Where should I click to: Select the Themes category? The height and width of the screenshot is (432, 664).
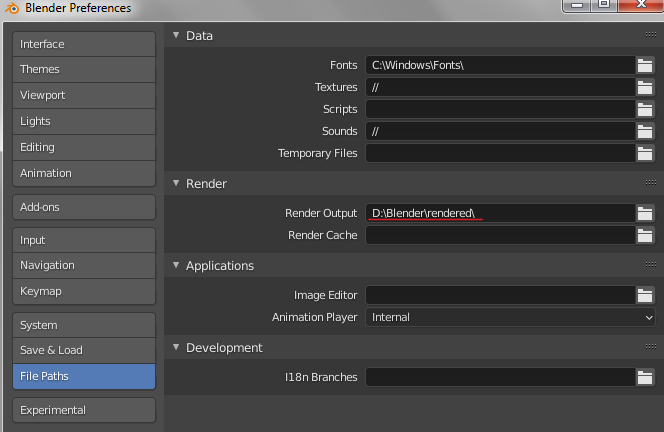point(84,70)
